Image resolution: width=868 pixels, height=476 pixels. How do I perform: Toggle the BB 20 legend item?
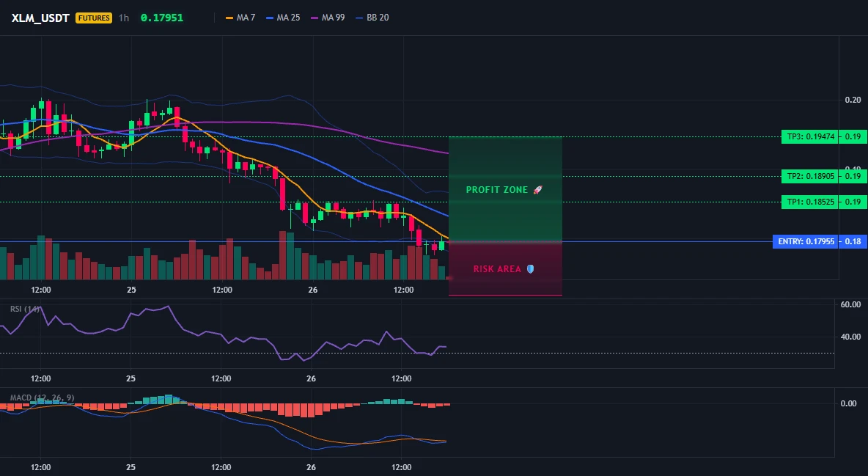pos(372,18)
